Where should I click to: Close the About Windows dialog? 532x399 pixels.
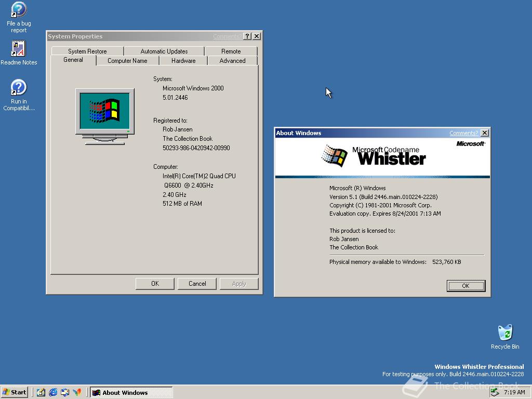[x=485, y=133]
